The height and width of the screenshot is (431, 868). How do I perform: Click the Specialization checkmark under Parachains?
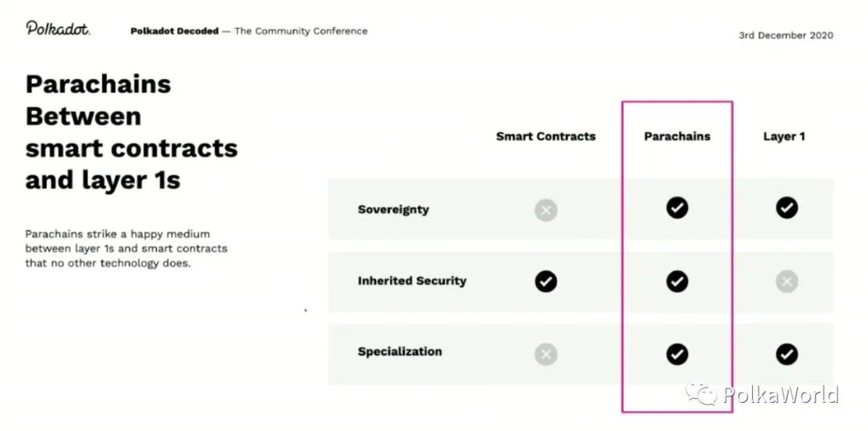(x=677, y=353)
